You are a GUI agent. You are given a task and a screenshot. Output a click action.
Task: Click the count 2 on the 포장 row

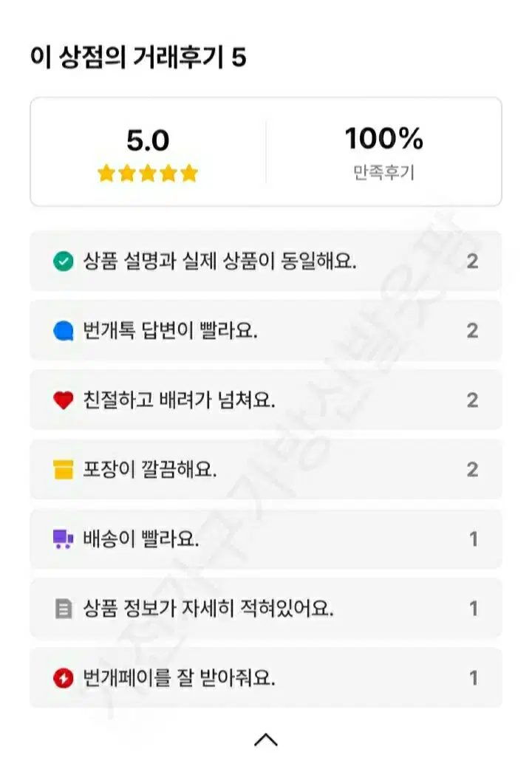coord(472,470)
